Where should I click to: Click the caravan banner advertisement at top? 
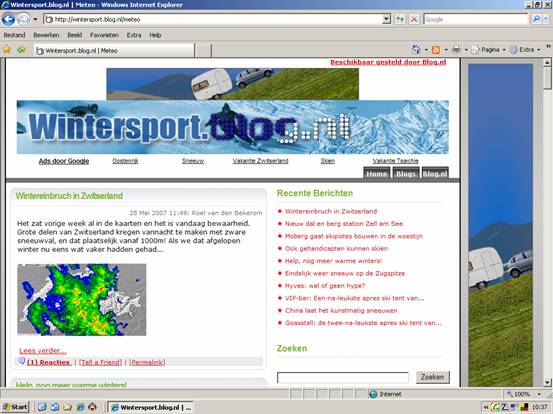coord(232,84)
